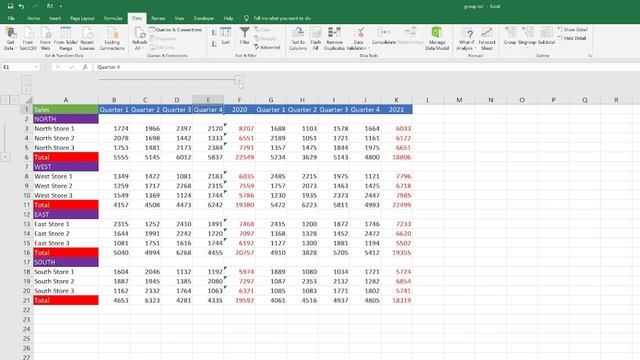Open Advanced filter options

[267, 47]
